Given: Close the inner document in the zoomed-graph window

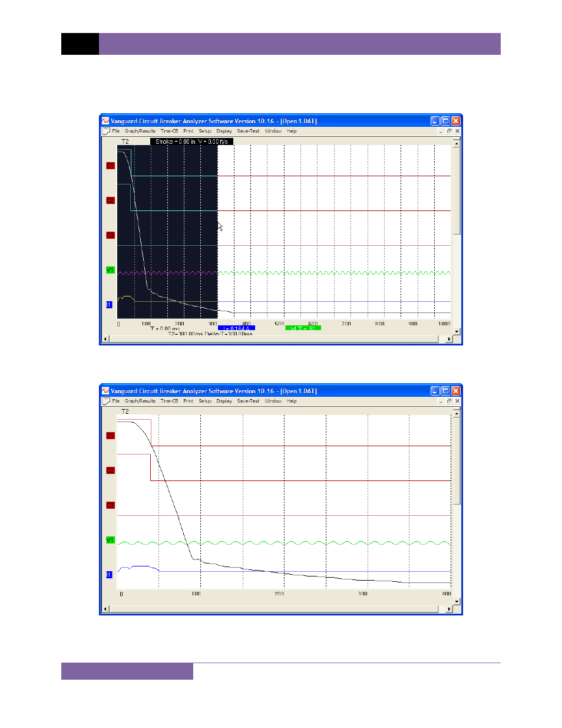Looking at the screenshot, I should pyautogui.click(x=457, y=401).
